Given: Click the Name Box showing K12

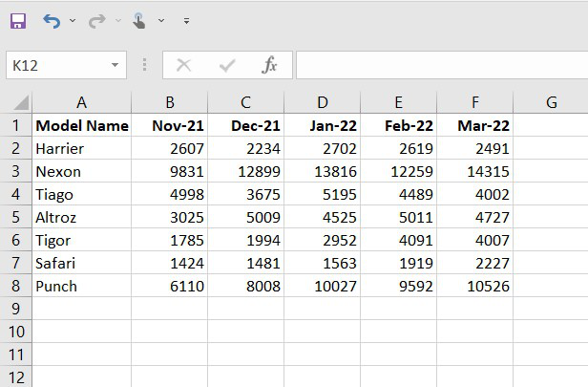Looking at the screenshot, I should (x=67, y=65).
